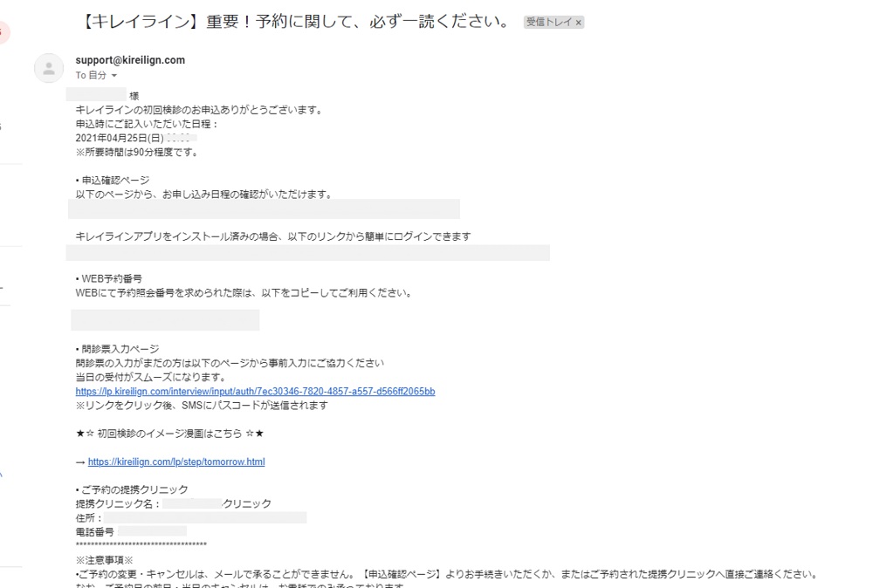Click the heading • ご予約の提携クリニック
873x588 pixels.
click(132, 489)
